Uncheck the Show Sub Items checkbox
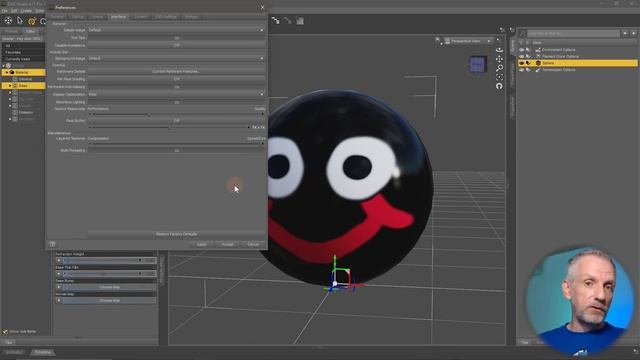This screenshot has width=640, height=360. [x=5, y=331]
